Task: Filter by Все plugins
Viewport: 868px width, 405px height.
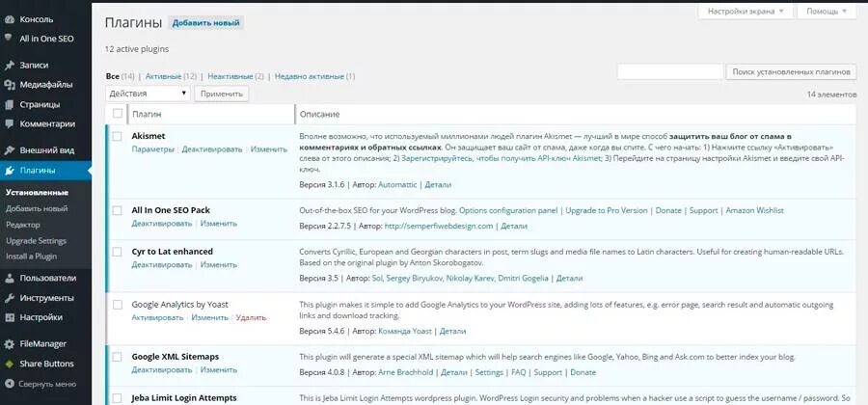Action: [113, 76]
